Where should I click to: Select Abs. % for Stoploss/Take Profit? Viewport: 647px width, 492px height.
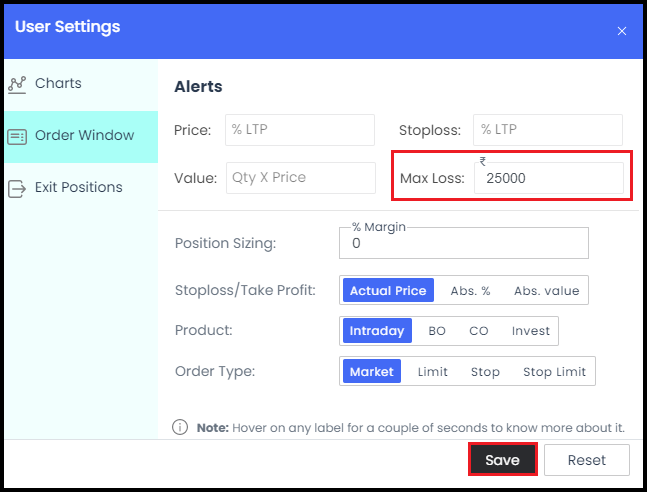click(470, 291)
